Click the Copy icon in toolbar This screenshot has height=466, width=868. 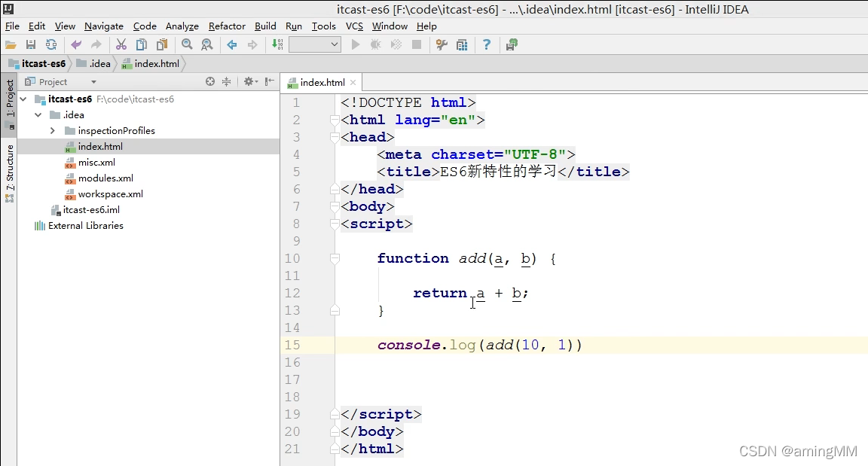[x=142, y=44]
